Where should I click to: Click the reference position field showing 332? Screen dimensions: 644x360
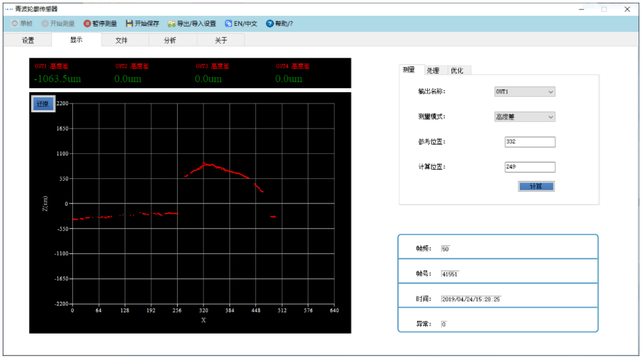530,142
